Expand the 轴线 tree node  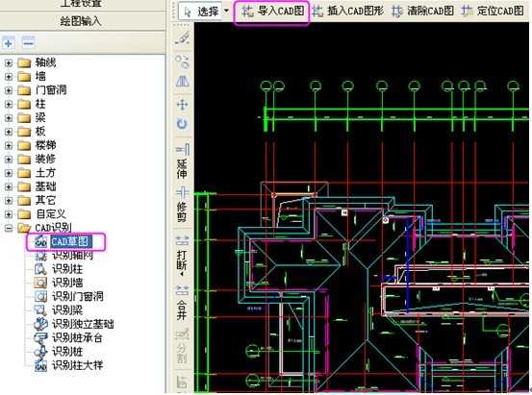coord(9,62)
